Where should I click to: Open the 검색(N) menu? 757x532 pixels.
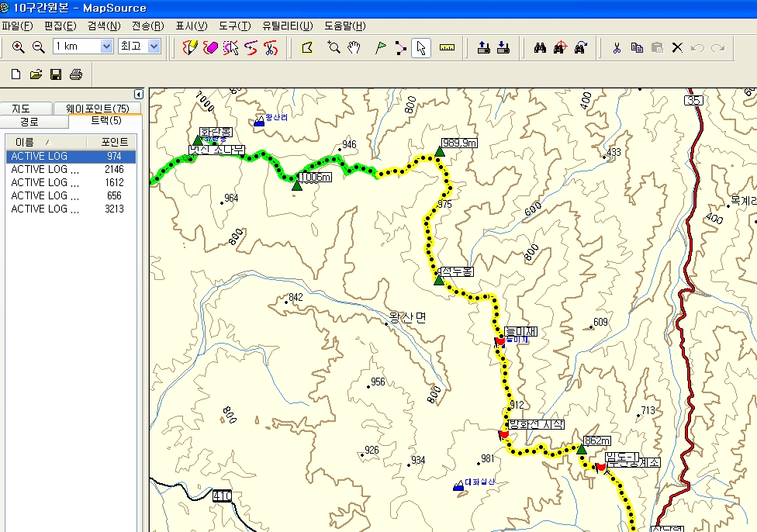pyautogui.click(x=104, y=26)
